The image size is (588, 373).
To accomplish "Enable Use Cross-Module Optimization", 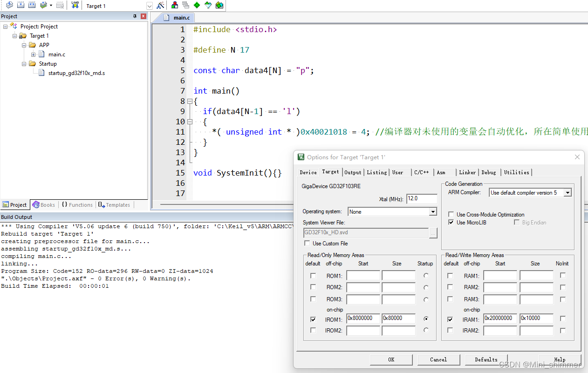I will [x=451, y=214].
